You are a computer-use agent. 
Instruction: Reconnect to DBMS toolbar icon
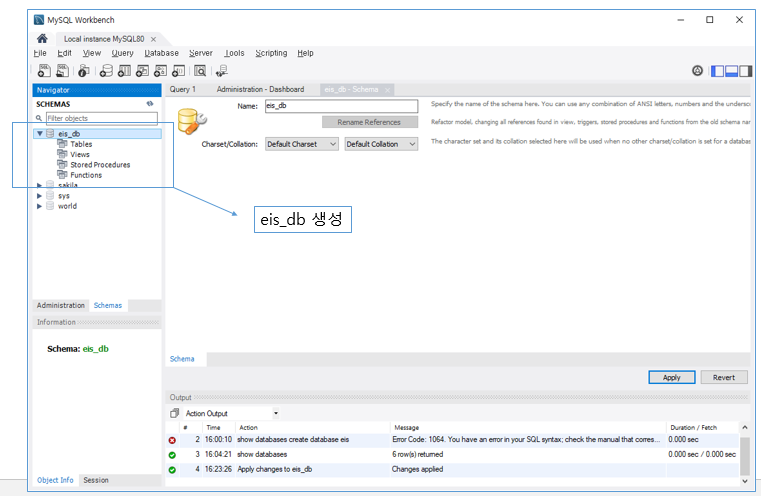tap(222, 71)
